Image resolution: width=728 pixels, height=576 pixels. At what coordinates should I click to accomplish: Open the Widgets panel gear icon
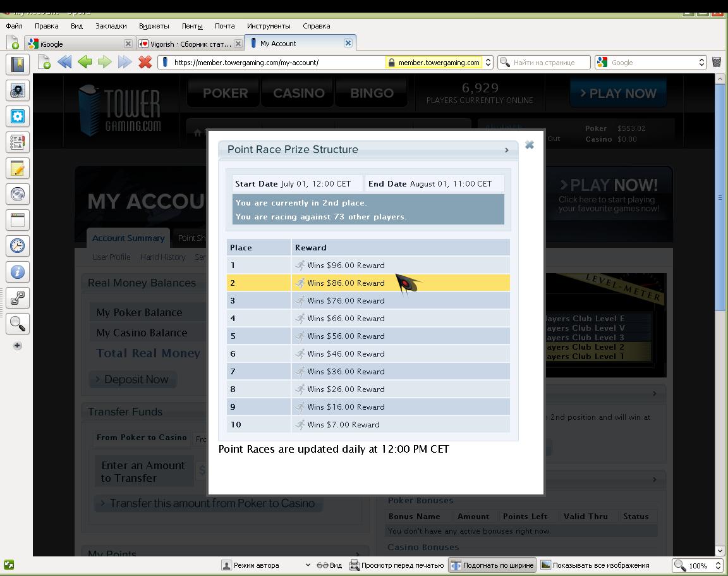point(17,116)
